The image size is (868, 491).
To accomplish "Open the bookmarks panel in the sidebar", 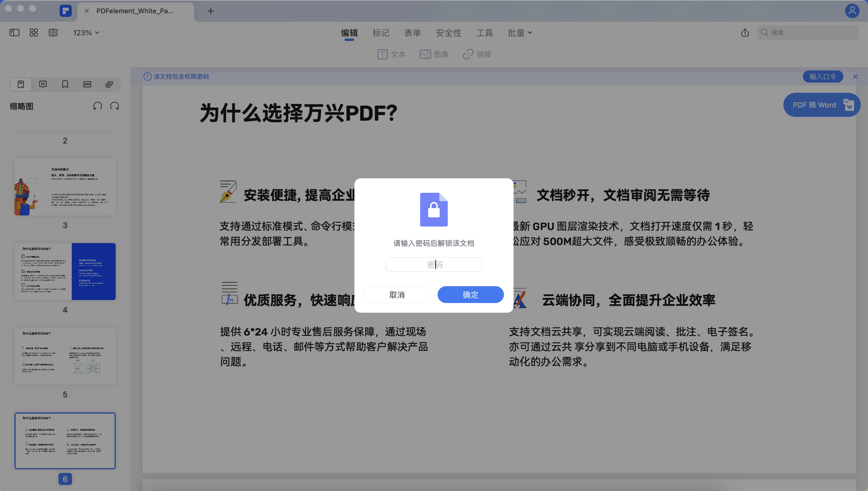I will click(65, 84).
